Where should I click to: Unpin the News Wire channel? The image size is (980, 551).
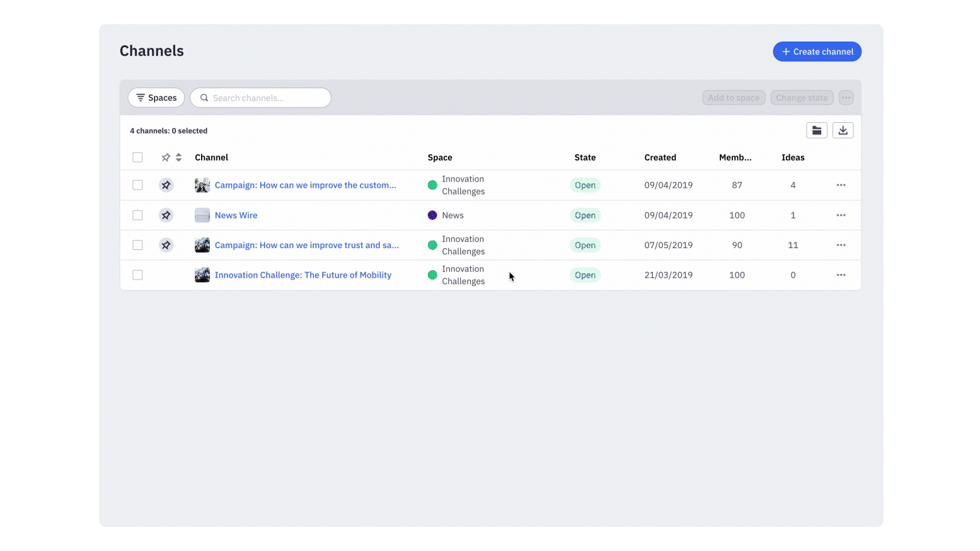click(166, 215)
